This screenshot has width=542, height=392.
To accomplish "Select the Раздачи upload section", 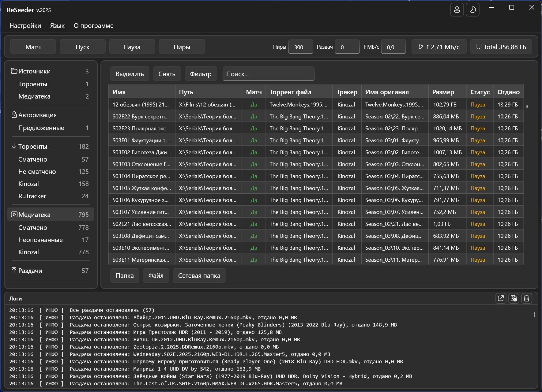I will click(30, 271).
